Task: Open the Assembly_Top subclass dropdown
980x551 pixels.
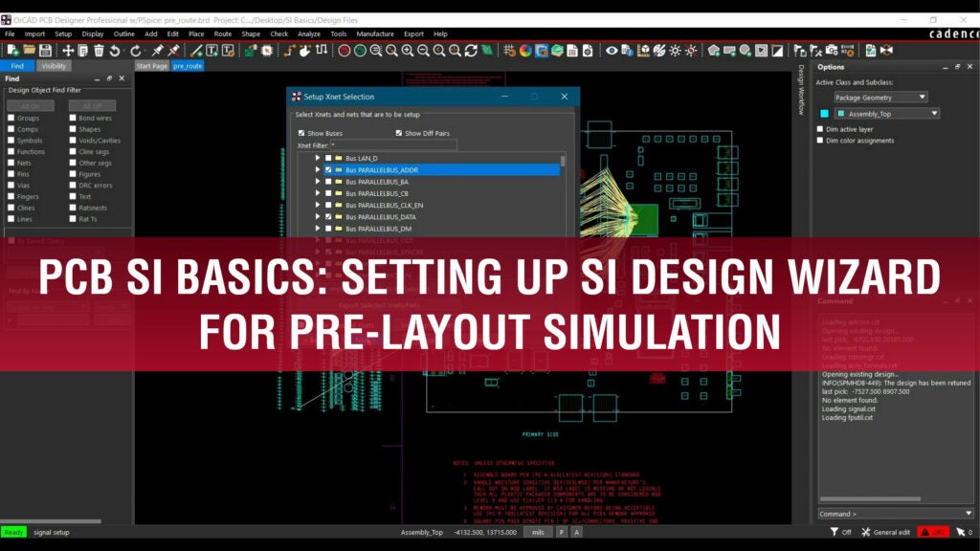Action: [x=935, y=113]
